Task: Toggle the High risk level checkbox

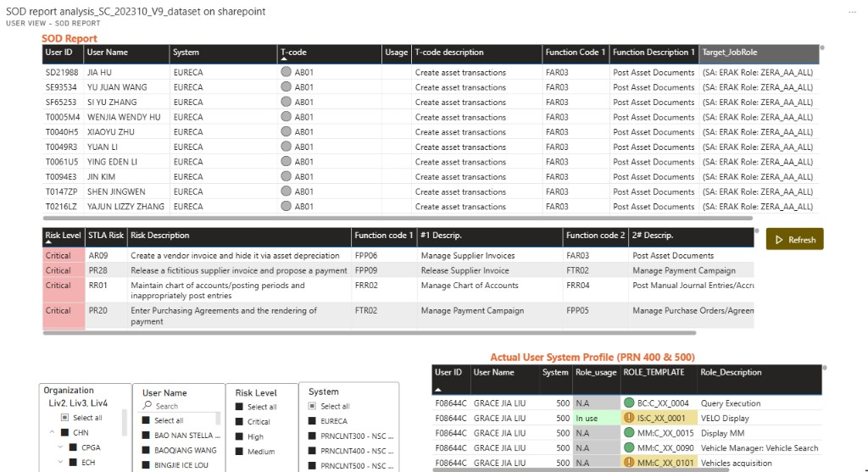Action: pyautogui.click(x=239, y=436)
